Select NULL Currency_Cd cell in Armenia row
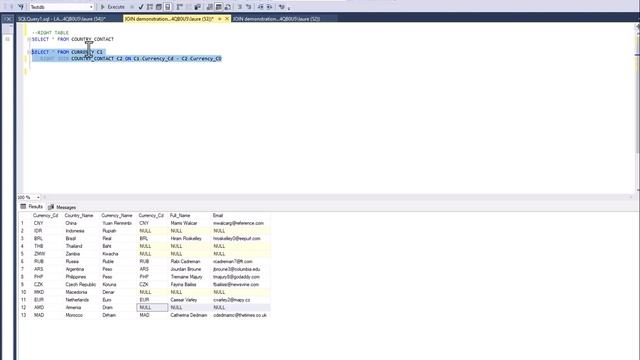Image resolution: width=640 pixels, height=360 pixels. [x=152, y=307]
